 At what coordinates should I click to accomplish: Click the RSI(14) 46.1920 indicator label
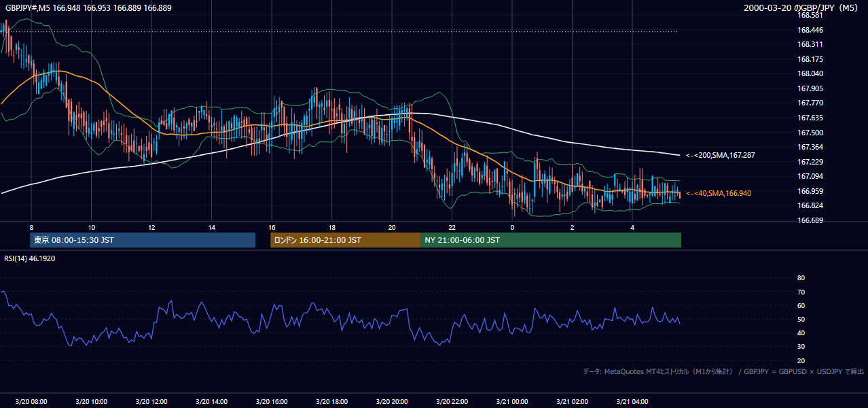[30, 259]
